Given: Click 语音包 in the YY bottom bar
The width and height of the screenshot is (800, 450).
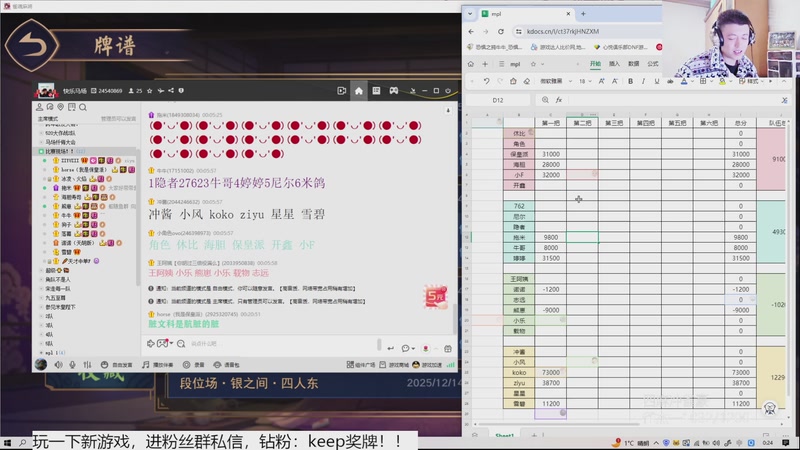Looking at the screenshot, I should point(227,365).
